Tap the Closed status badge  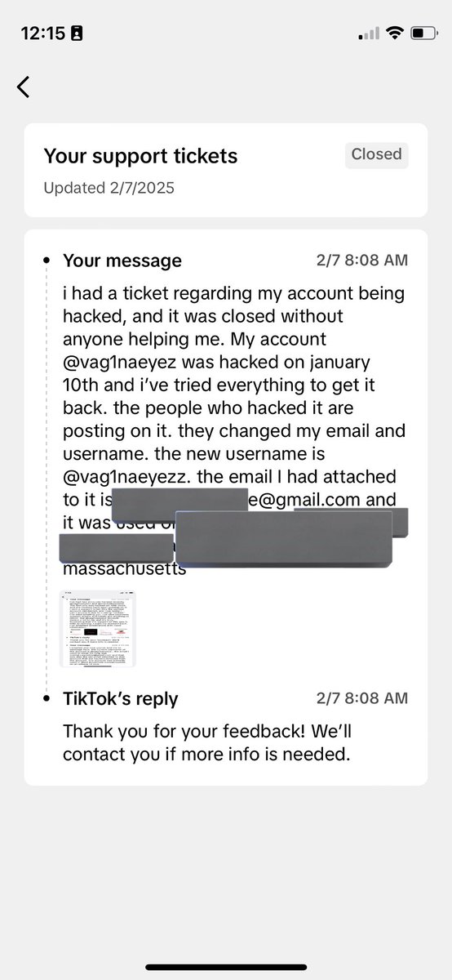[376, 154]
